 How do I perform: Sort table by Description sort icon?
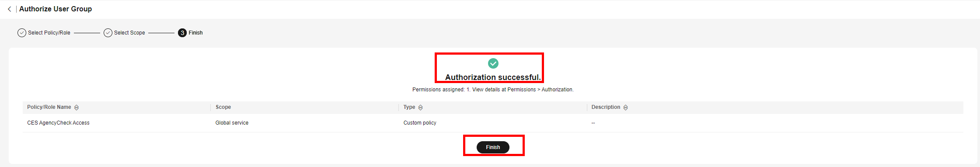point(626,108)
